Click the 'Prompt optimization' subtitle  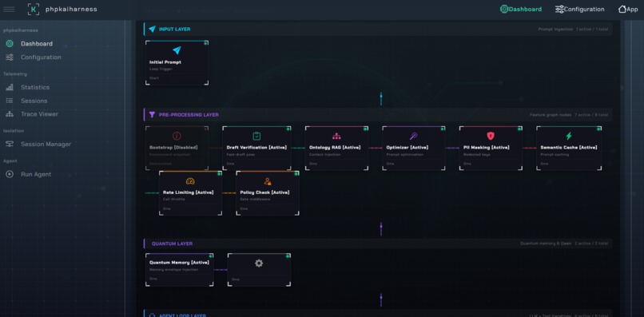pos(403,155)
